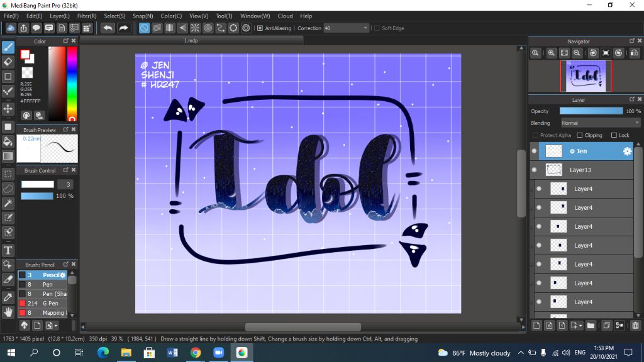Click the Redo arrow in toolbar

(x=123, y=28)
